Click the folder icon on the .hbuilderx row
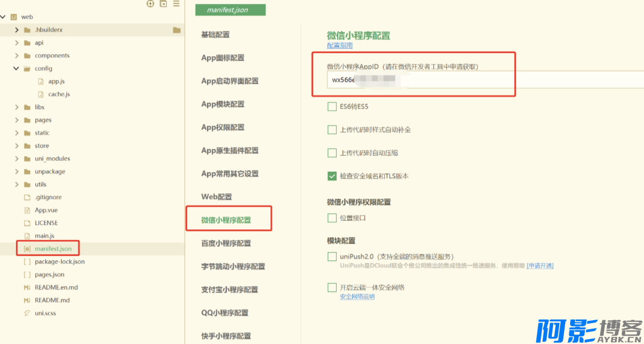The width and height of the screenshot is (644, 344). [x=177, y=30]
